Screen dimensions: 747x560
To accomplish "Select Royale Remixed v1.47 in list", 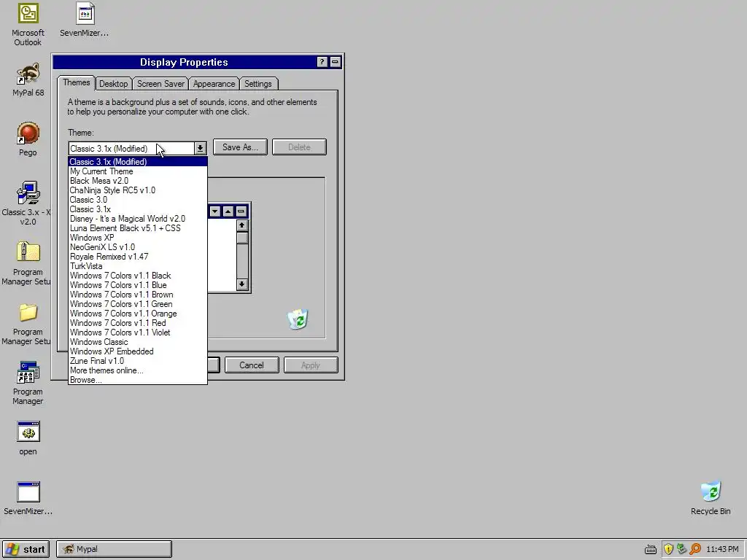I will click(x=138, y=257).
